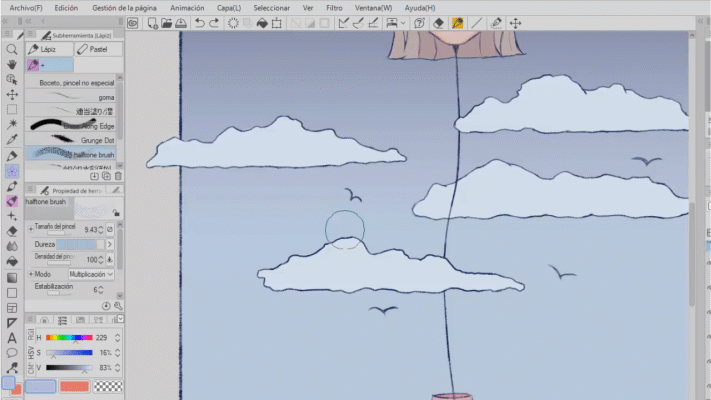This screenshot has height=400, width=711.
Task: Choose the Grunge Dot brush
Action: click(x=70, y=140)
